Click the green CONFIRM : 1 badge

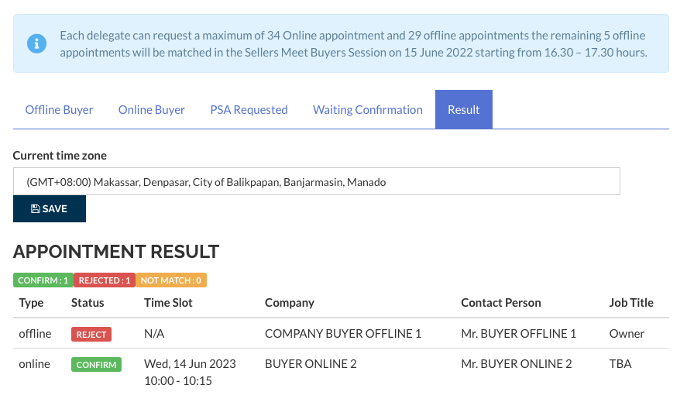(x=43, y=281)
